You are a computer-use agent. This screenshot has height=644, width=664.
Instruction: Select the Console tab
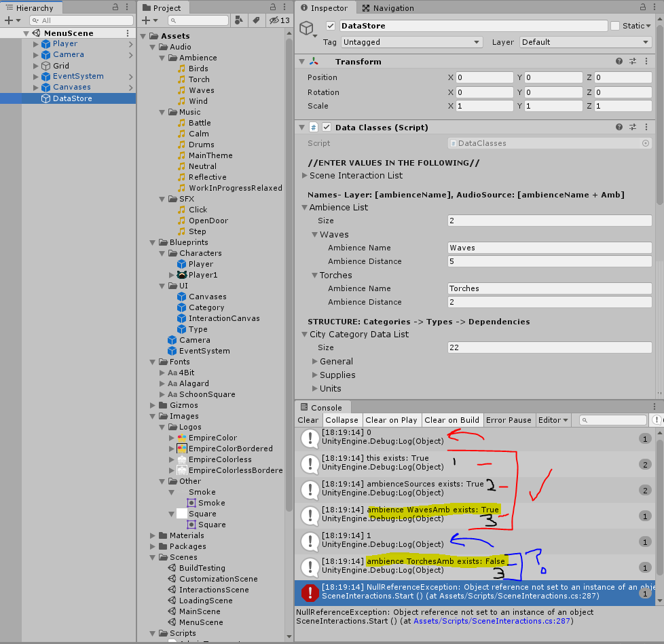[321, 407]
